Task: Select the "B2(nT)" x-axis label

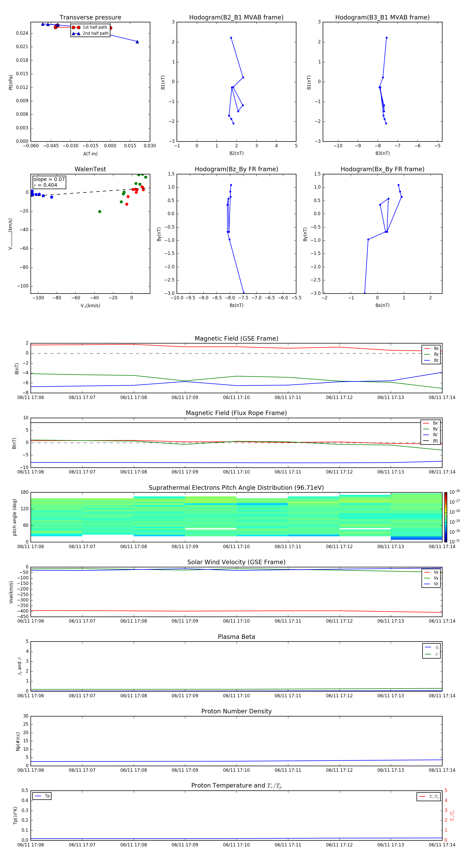Action: click(x=236, y=153)
